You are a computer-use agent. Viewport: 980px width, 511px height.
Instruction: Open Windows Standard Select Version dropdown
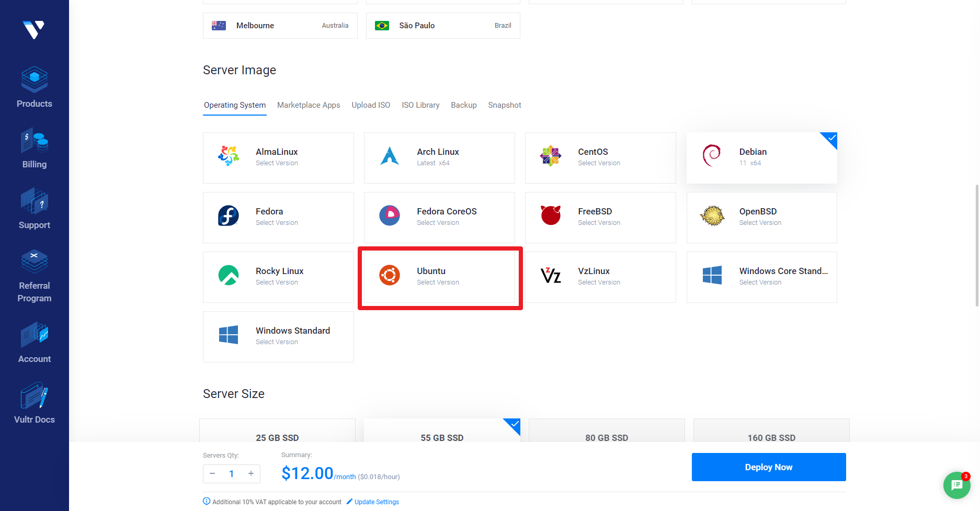[x=277, y=342]
